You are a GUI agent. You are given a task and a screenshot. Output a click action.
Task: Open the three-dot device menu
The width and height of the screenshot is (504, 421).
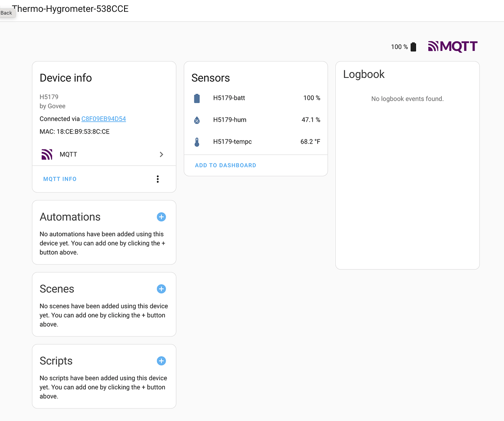point(158,179)
